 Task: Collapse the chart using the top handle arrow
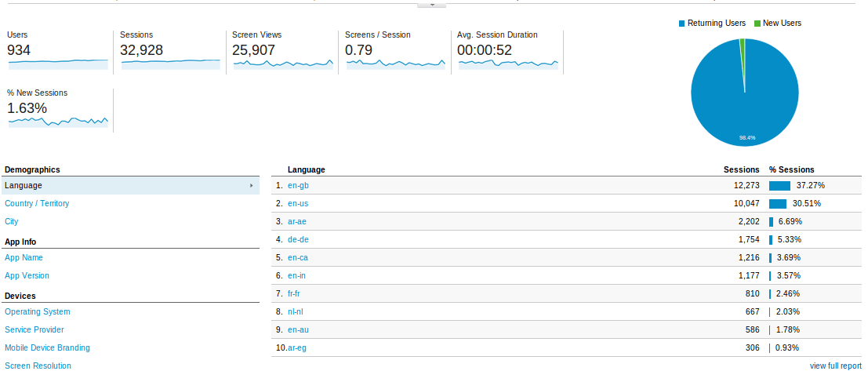pyautogui.click(x=431, y=5)
